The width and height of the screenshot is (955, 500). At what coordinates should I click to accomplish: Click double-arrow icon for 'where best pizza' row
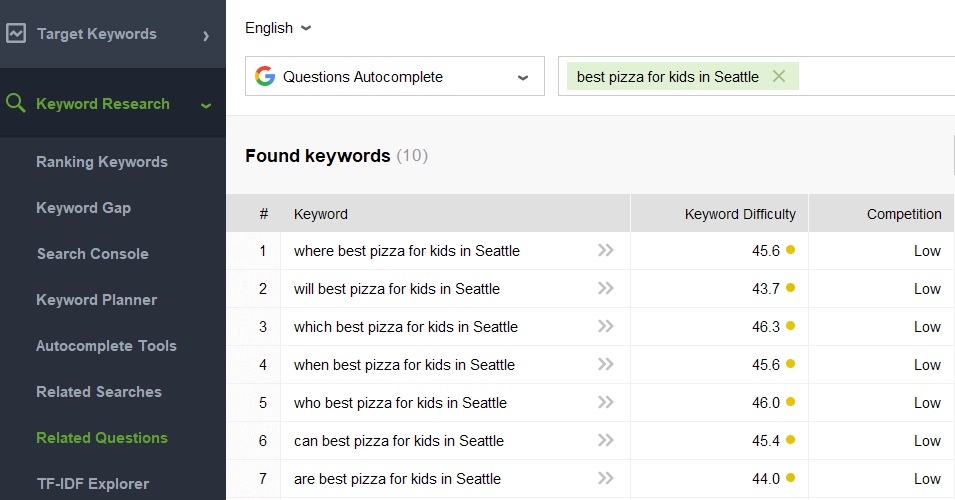tap(605, 251)
